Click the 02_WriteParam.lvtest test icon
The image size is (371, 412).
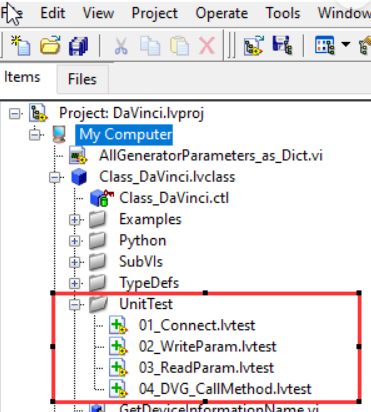tap(118, 347)
